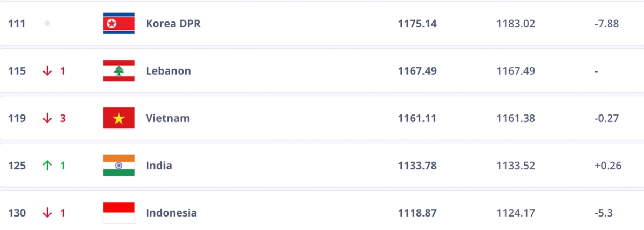Viewport: 644px width, 230px height.
Task: Click the Lebanon flag icon
Action: pyautogui.click(x=119, y=71)
